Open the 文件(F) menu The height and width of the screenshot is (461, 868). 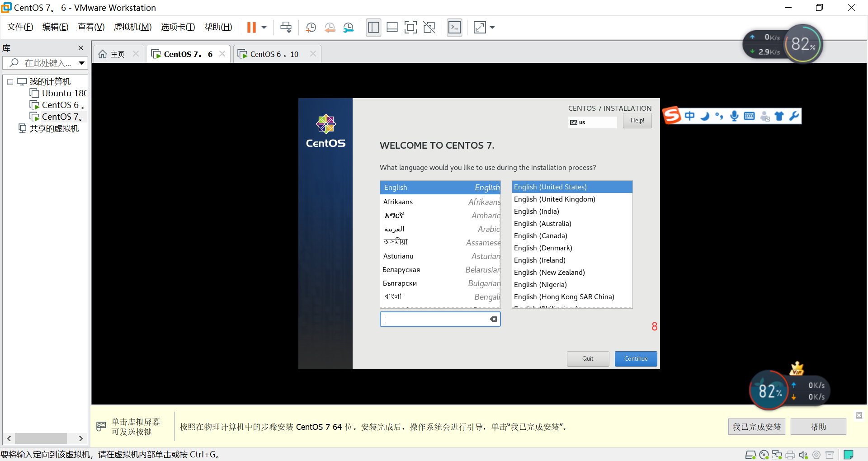coord(20,27)
